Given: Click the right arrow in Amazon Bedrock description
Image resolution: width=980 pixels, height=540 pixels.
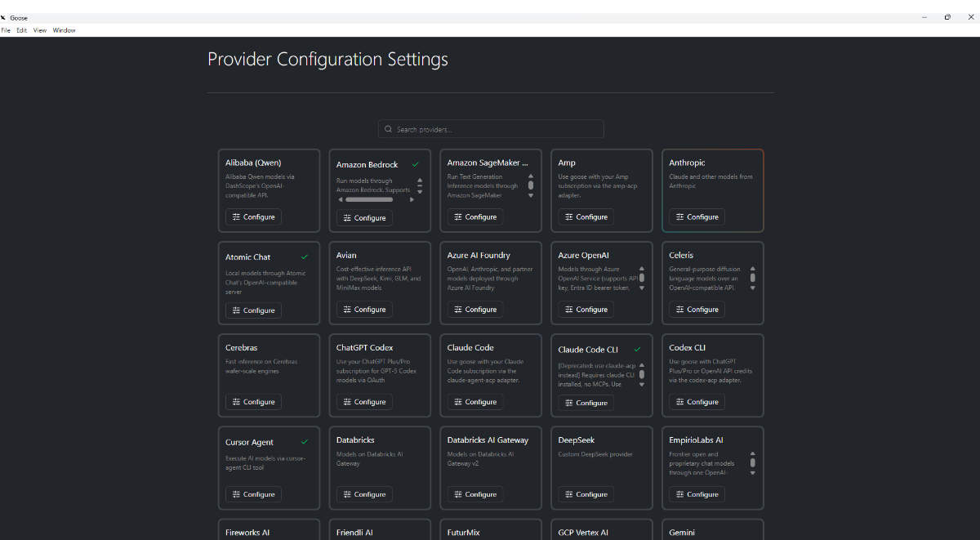Looking at the screenshot, I should point(412,199).
